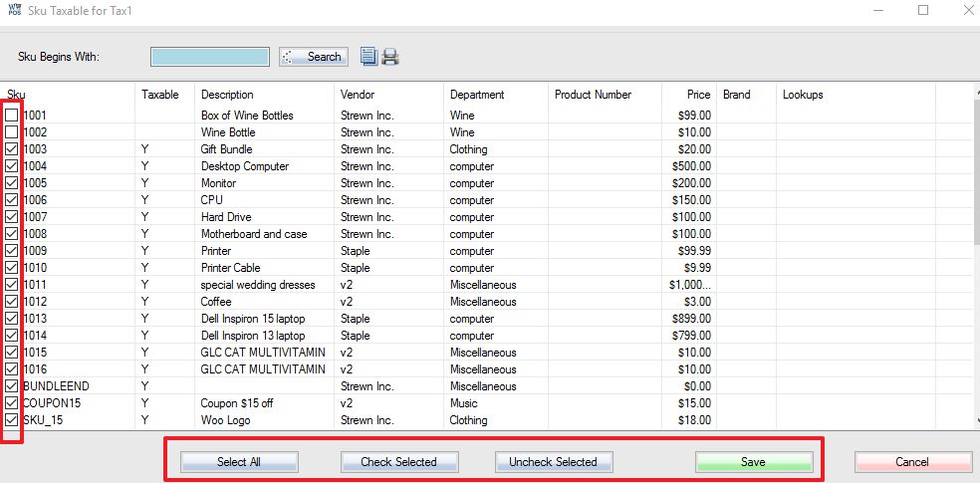The image size is (980, 483).
Task: Uncheck the box for SKU 1005
Action: pos(12,182)
